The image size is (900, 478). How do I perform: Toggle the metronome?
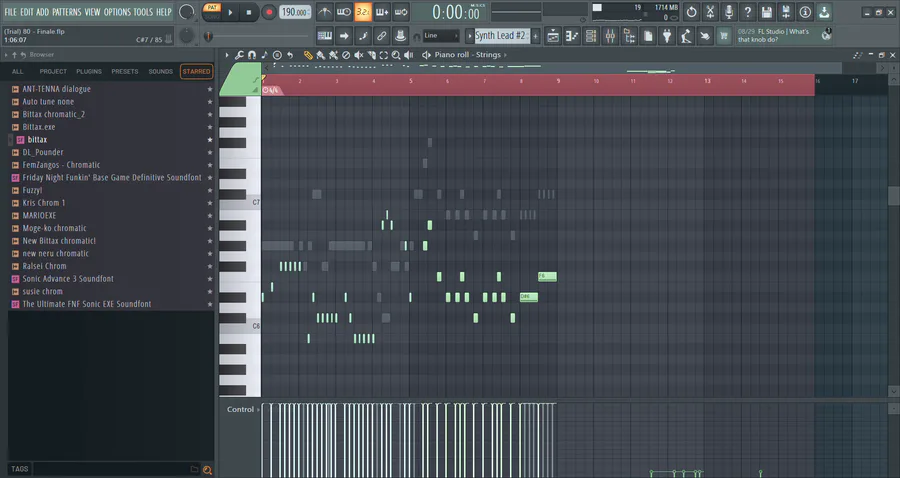pyautogui.click(x=325, y=11)
